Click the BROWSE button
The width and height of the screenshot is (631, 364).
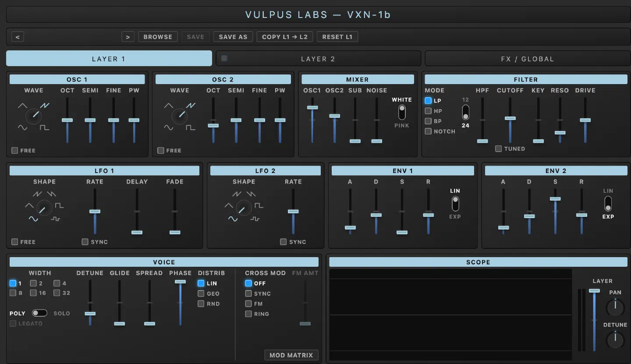click(x=158, y=37)
